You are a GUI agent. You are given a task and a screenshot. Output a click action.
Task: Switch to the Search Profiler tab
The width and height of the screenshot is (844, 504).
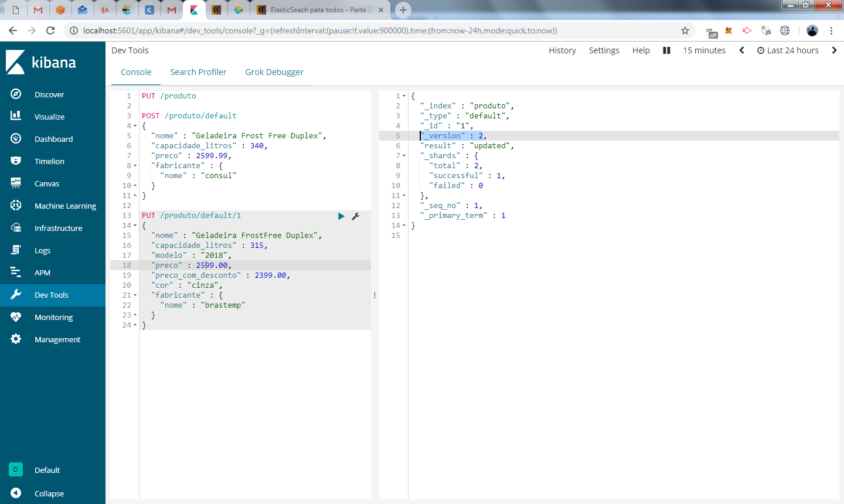pos(198,72)
